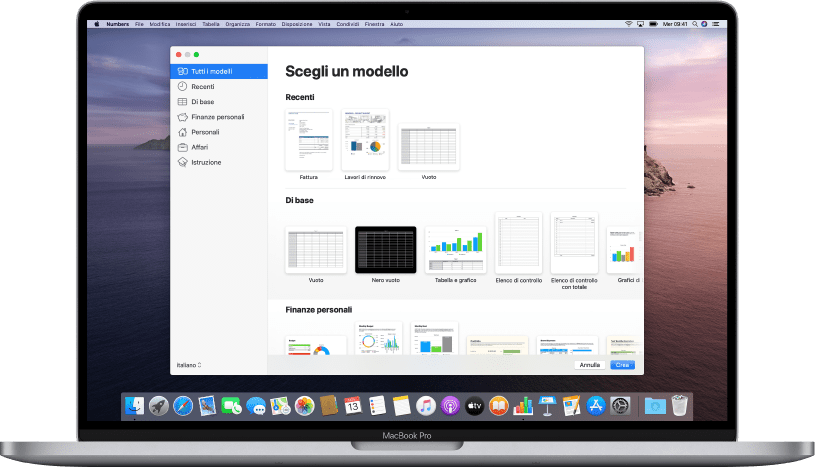Open Books orange icon in Dock
Image resolution: width=817 pixels, height=468 pixels.
coord(499,405)
